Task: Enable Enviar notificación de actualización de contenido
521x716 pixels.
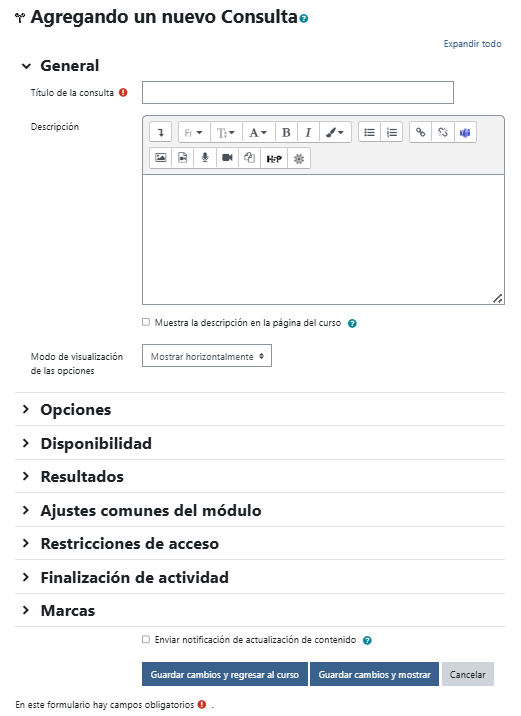Action: coord(146,639)
